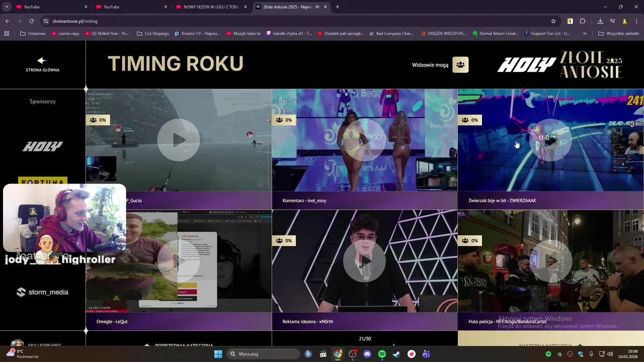The height and width of the screenshot is (362, 644).
Task: Open the apps grid in bookmarks bar
Action: click(7, 34)
